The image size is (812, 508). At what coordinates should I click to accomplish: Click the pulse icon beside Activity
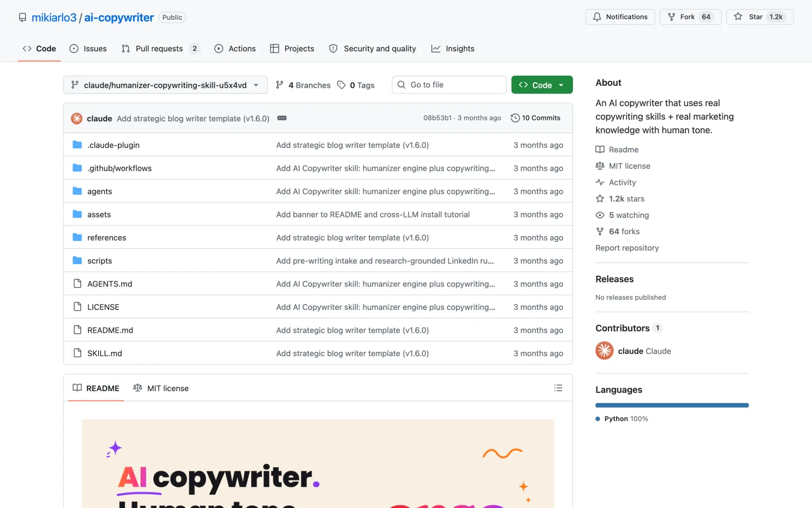point(600,182)
